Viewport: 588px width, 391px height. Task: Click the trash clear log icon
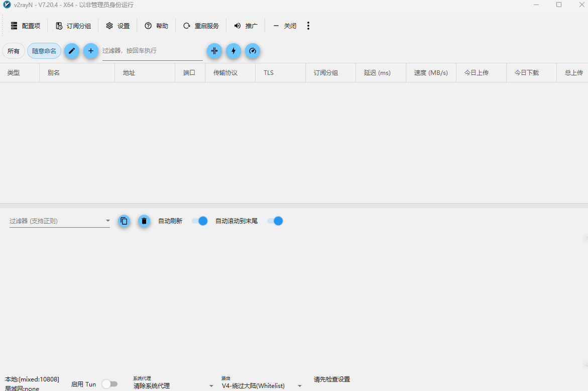point(144,221)
